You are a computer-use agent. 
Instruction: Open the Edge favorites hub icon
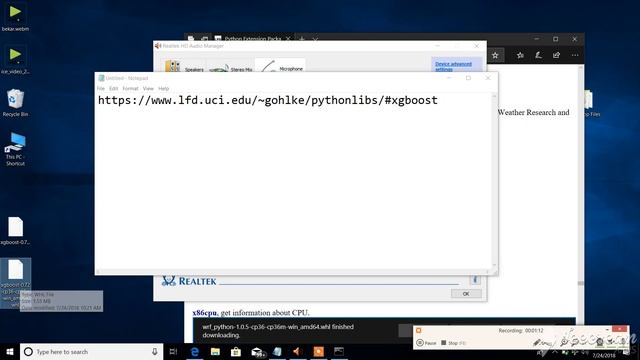(520, 55)
